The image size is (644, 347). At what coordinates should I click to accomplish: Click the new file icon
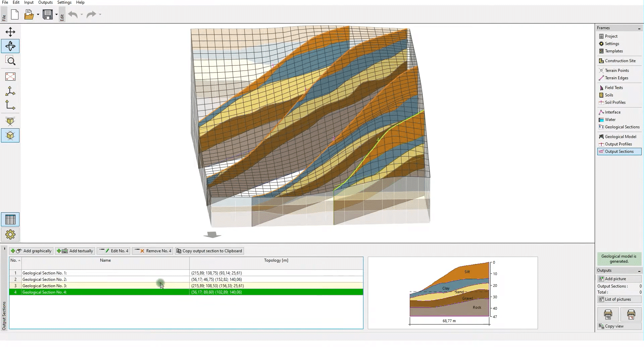15,14
